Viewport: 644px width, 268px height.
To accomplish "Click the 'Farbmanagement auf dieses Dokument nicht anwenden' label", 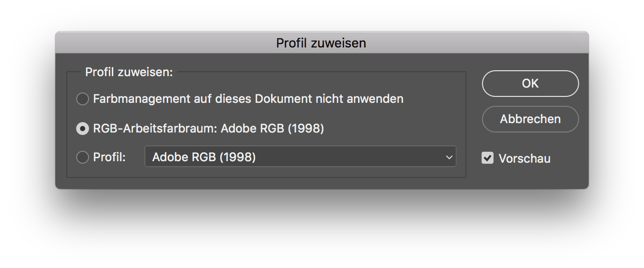I will [x=248, y=99].
